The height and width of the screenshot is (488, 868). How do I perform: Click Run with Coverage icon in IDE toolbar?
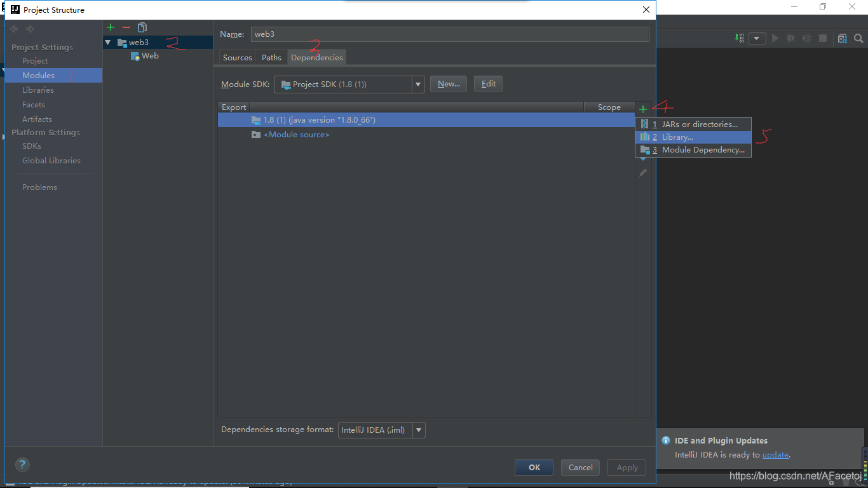(806, 38)
